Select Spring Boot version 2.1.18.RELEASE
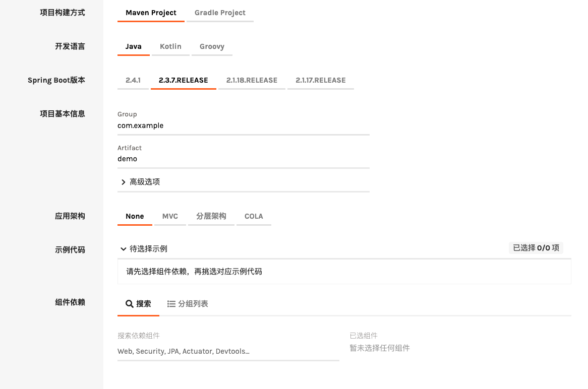 [252, 80]
